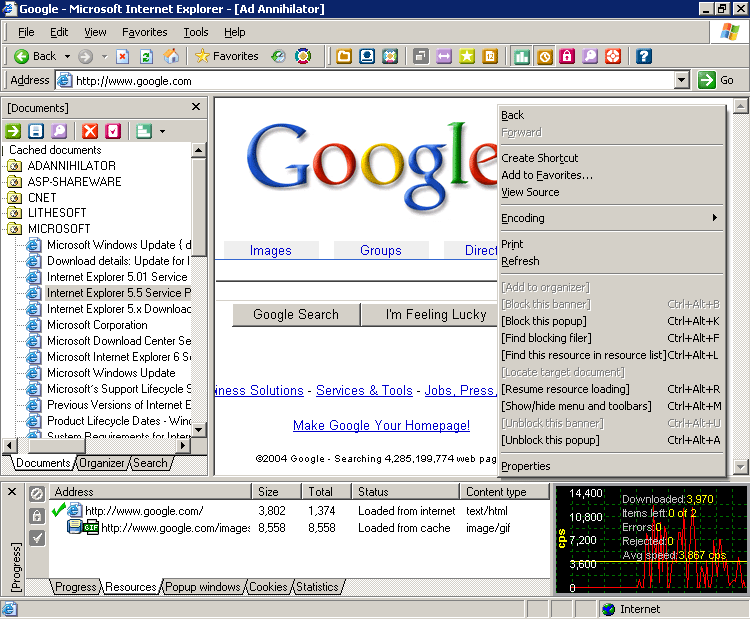Click green arrow icon in Documents panel
The image size is (750, 619).
point(13,131)
